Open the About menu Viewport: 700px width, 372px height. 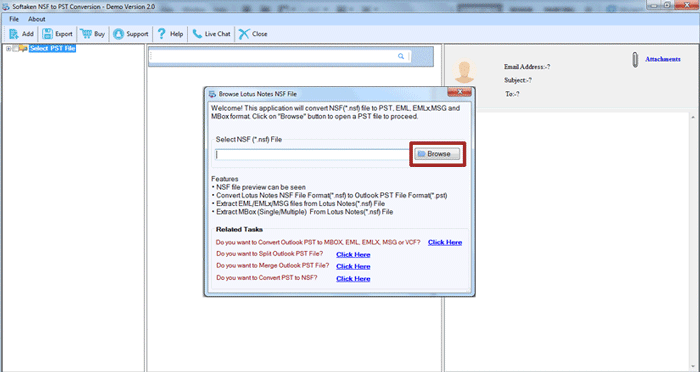[x=37, y=19]
